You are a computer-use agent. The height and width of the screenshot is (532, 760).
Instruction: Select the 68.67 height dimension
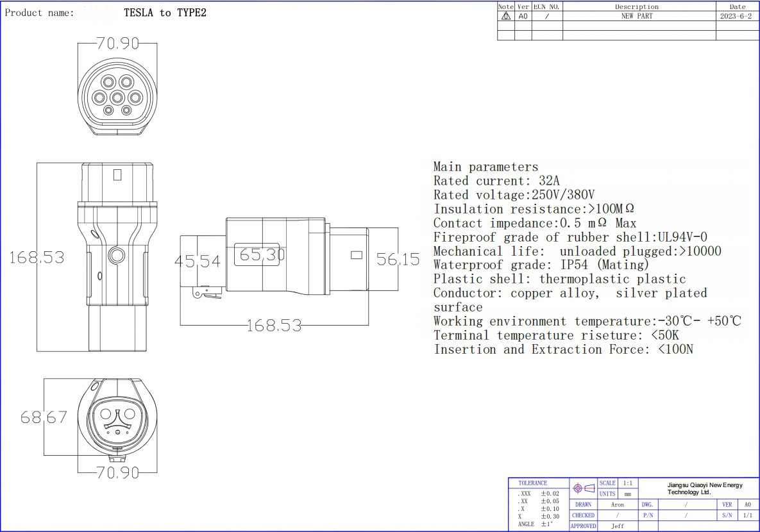pyautogui.click(x=44, y=418)
